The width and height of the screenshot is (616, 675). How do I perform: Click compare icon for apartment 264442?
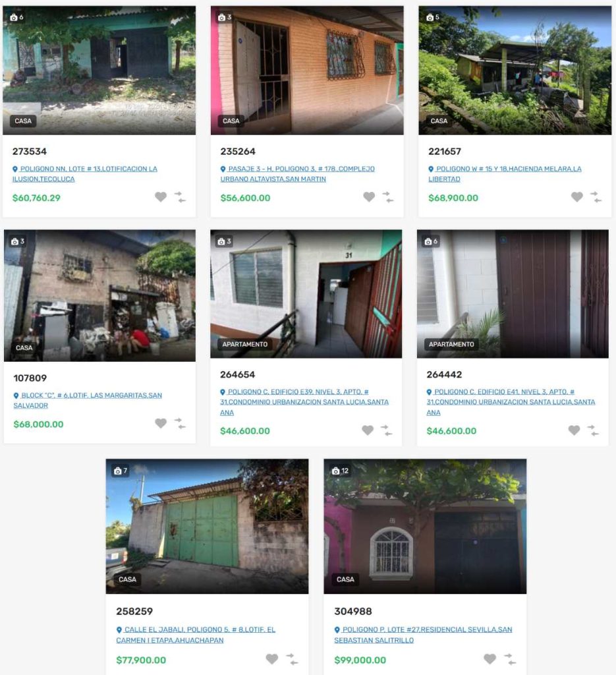tap(593, 430)
